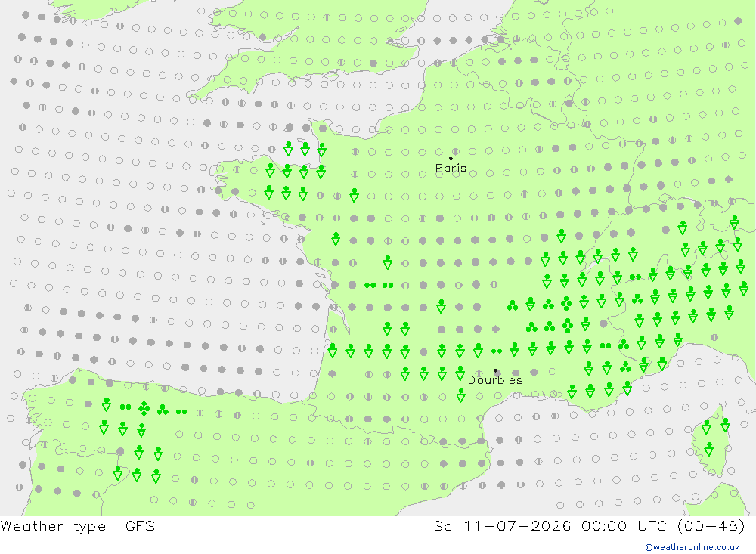Image resolution: width=756 pixels, height=554 pixels.
Task: Click the 'Weather type GFS' title text
Action: [x=78, y=525]
